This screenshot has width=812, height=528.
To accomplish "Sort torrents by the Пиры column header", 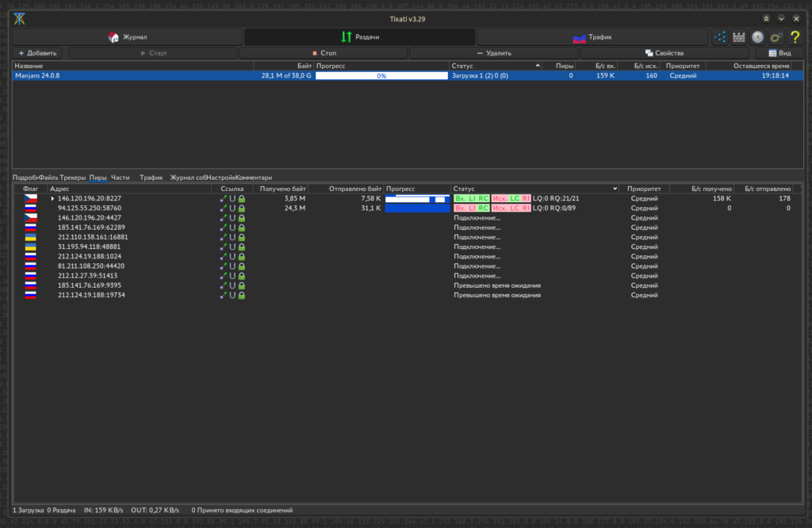I will click(560, 66).
